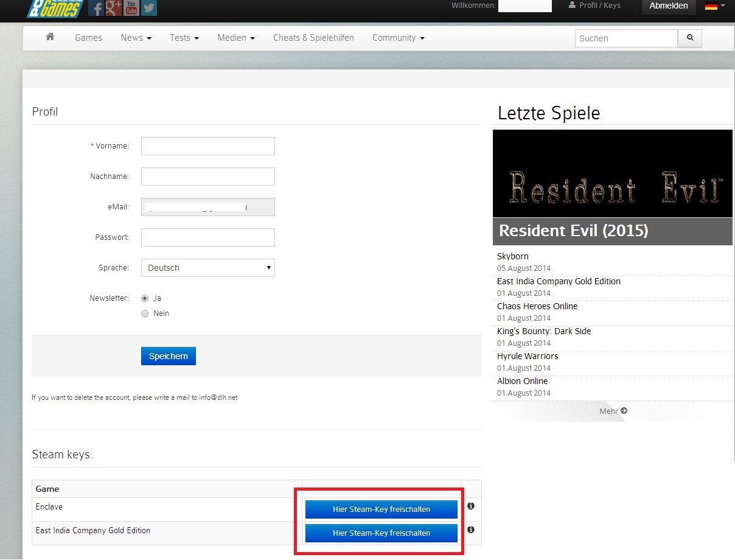The height and width of the screenshot is (560, 735).
Task: Click the info icon for Enclave
Action: point(471,506)
